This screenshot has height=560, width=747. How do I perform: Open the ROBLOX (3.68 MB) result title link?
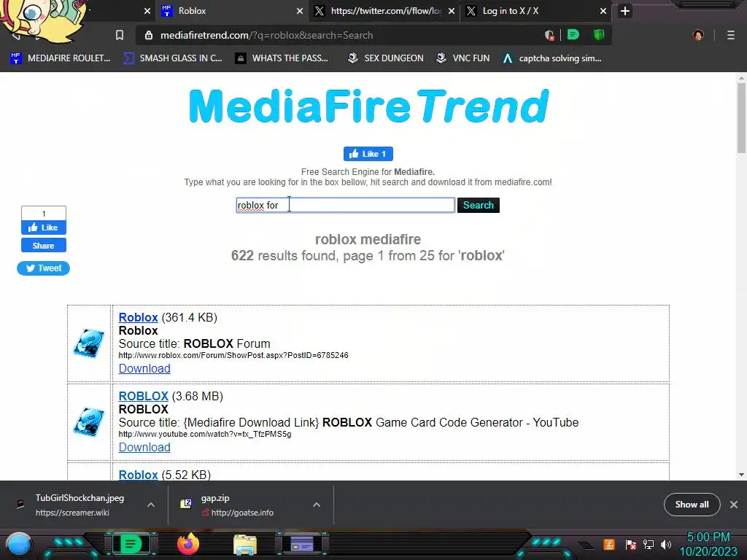(144, 396)
